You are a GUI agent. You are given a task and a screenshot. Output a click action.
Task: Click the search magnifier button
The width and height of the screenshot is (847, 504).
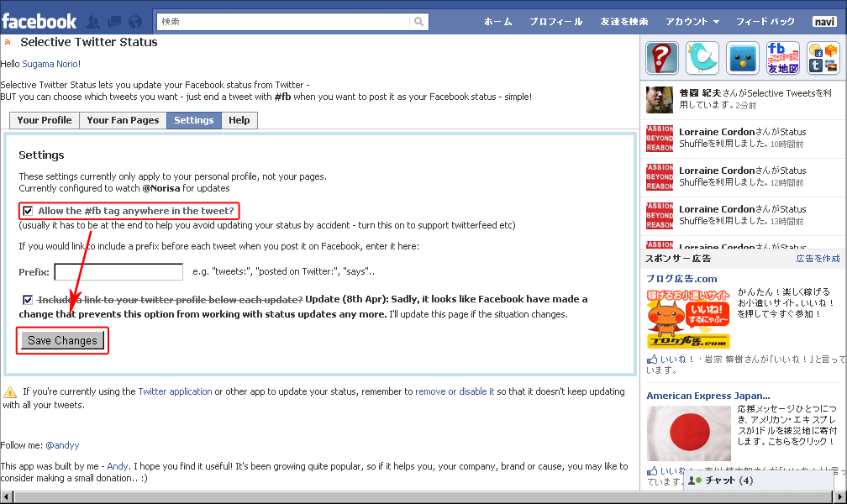pyautogui.click(x=418, y=22)
